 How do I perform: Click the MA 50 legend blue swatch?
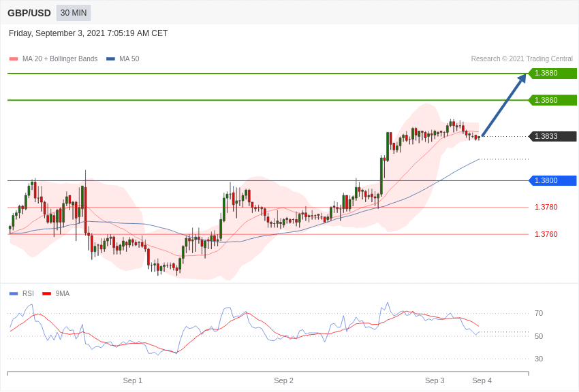pos(110,59)
